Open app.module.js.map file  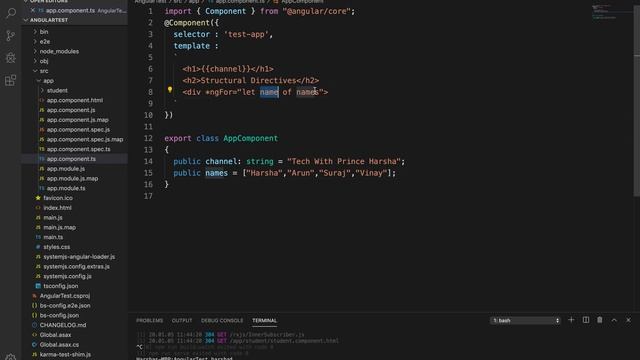(72, 178)
